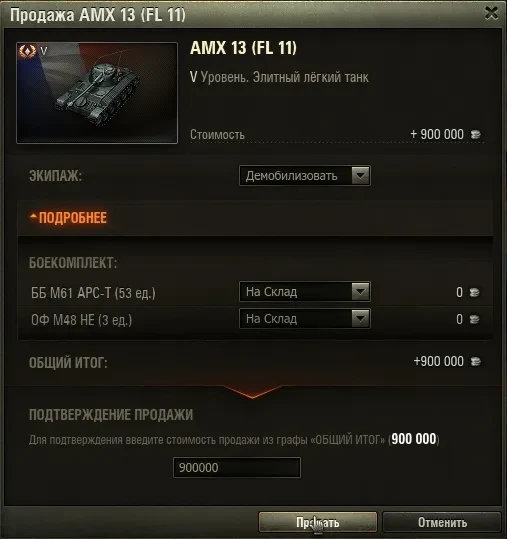Click the + 900 000 Стоимость price
The image size is (507, 539).
tap(437, 134)
